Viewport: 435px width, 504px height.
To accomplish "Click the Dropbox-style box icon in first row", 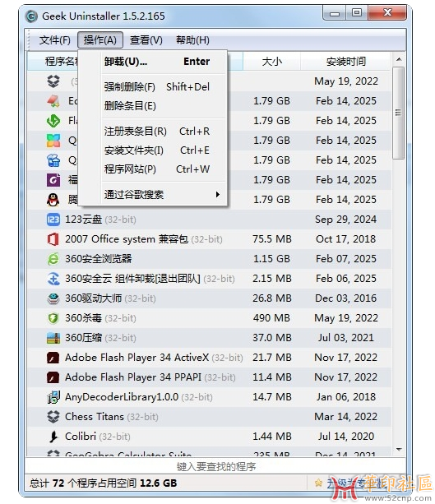I will pyautogui.click(x=53, y=81).
